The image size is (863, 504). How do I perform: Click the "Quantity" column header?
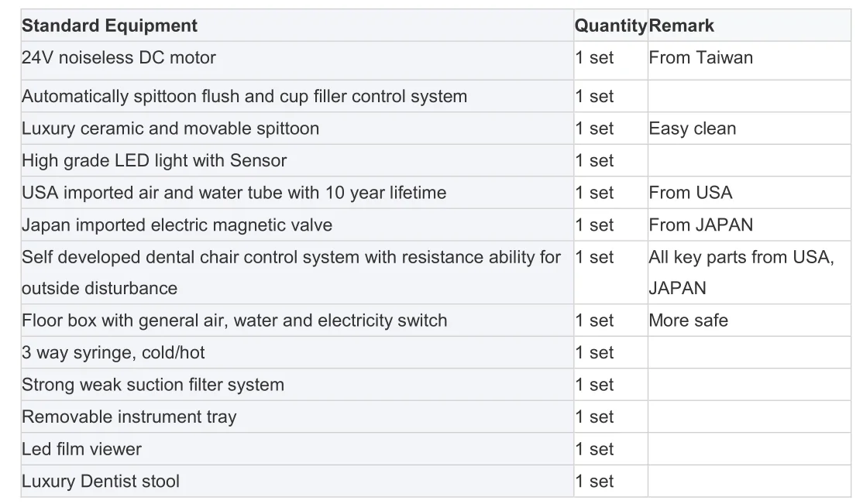(610, 26)
